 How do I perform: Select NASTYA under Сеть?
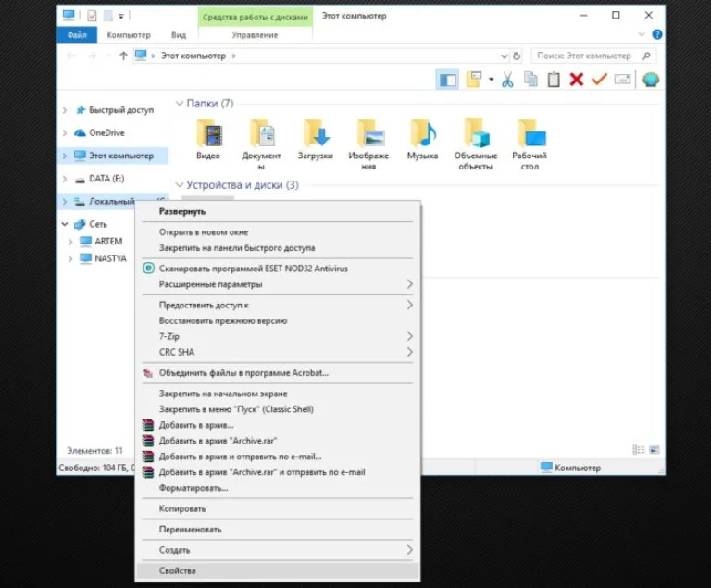coord(110,258)
